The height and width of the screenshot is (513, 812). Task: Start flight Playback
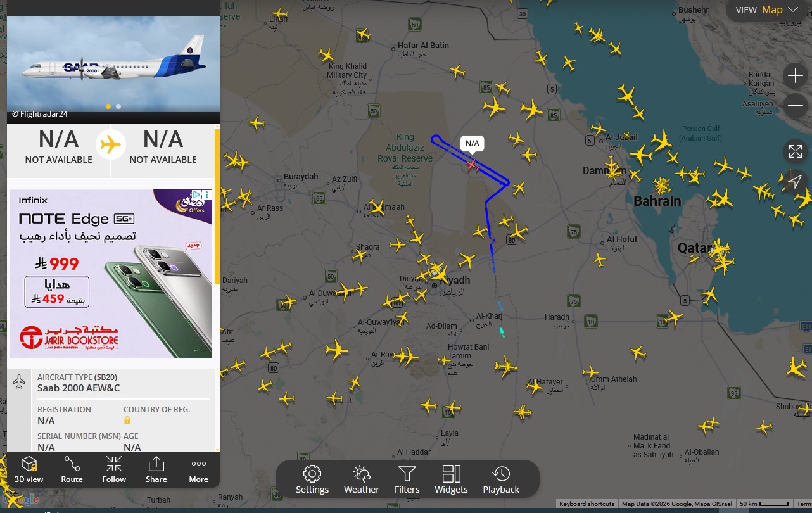[x=501, y=480]
